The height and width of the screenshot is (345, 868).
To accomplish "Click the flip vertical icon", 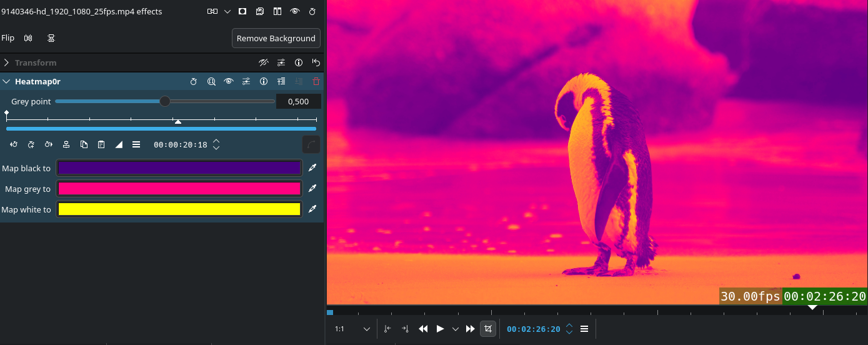I will pos(51,38).
